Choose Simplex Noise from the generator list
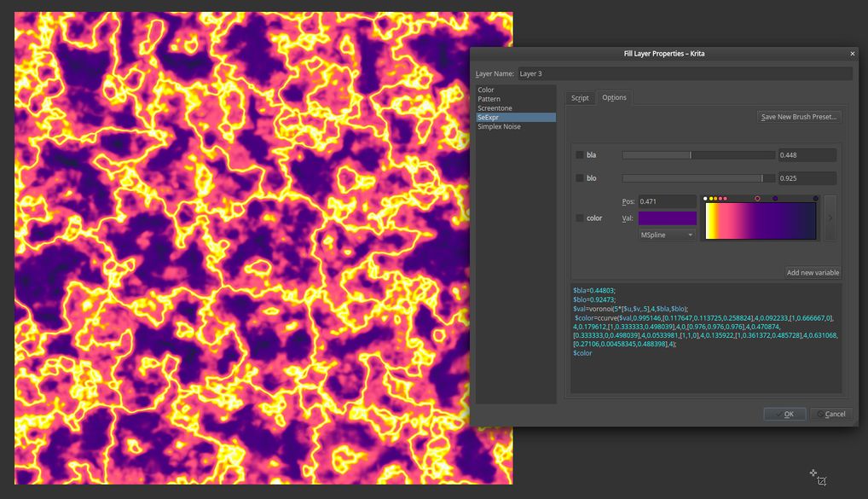This screenshot has width=868, height=499. click(x=499, y=127)
